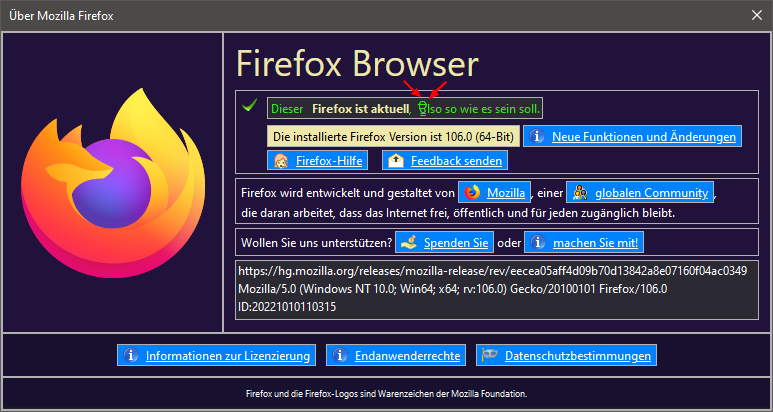Click the small green icon under red arrows

tap(423, 107)
